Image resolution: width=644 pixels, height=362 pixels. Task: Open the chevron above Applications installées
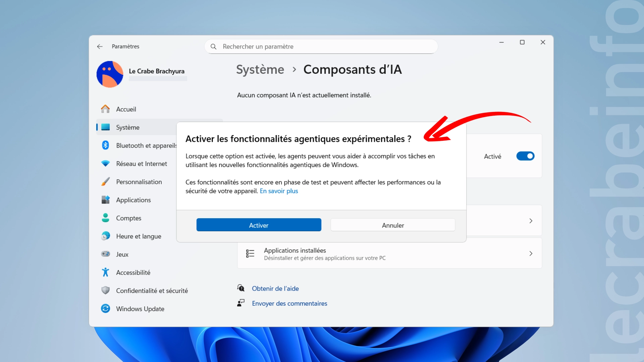[531, 221]
